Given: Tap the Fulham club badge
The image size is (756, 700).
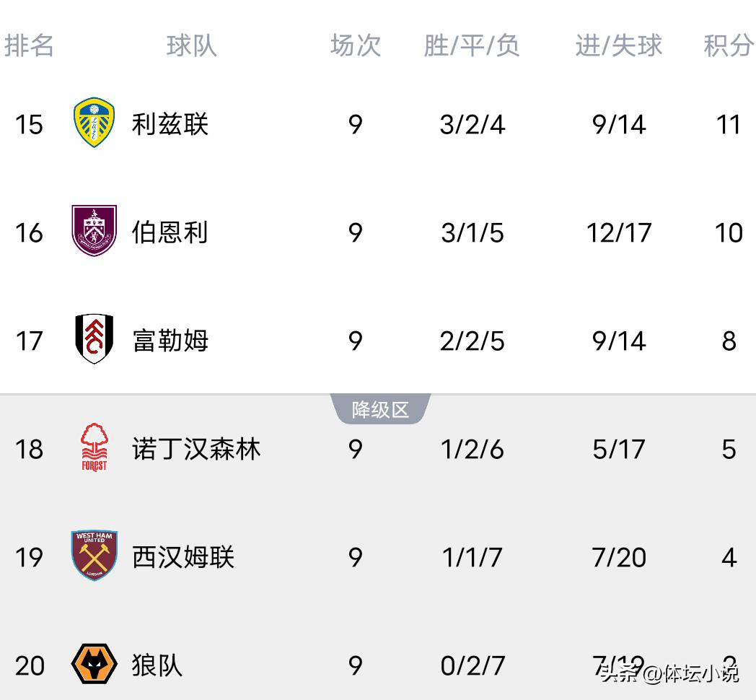Looking at the screenshot, I should point(94,339).
